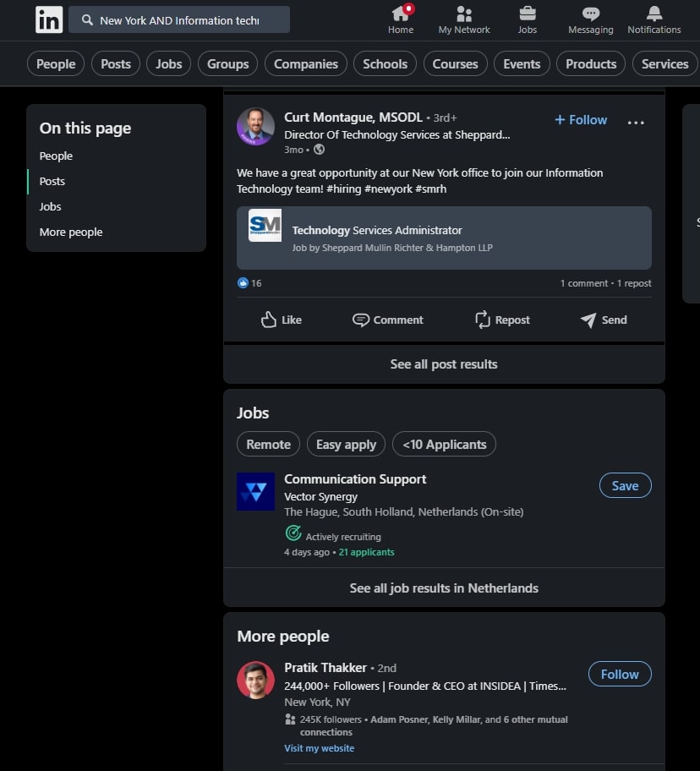The width and height of the screenshot is (700, 771).
Task: Open the Messaging icon
Action: pyautogui.click(x=590, y=14)
